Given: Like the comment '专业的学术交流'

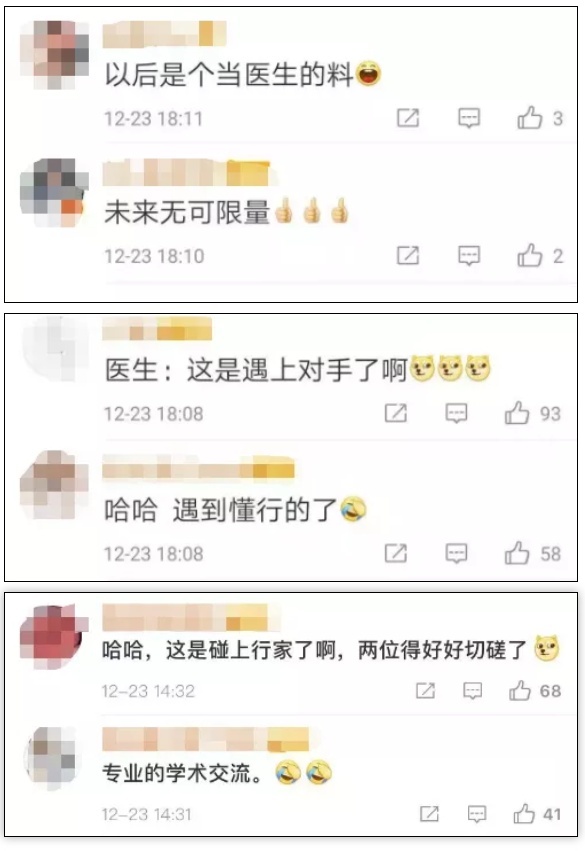Looking at the screenshot, I should point(524,814).
